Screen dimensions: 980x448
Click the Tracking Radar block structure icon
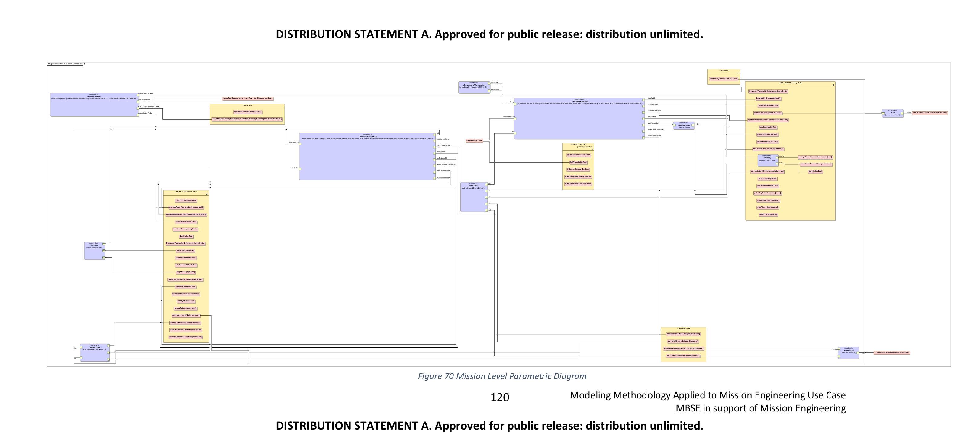coord(833,85)
